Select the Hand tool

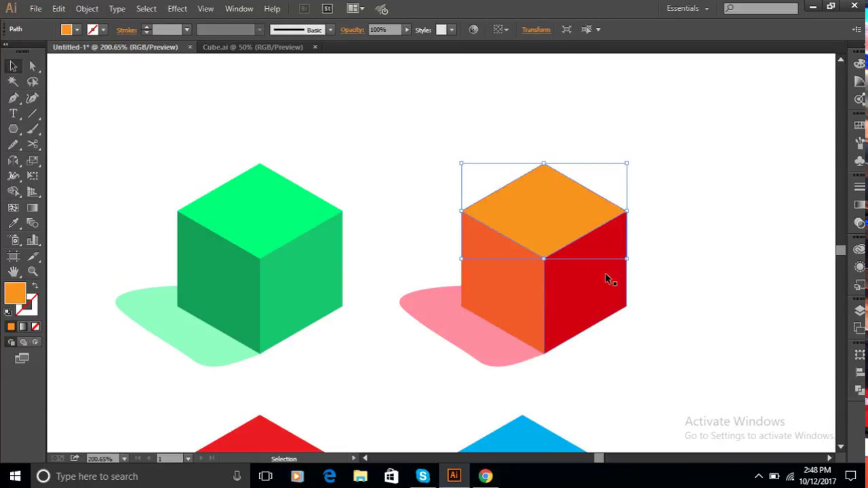tap(13, 272)
